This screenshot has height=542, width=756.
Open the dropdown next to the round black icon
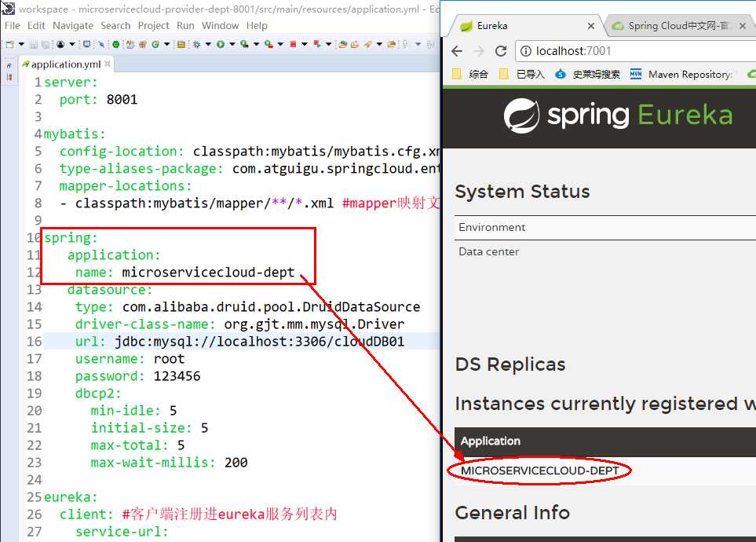click(x=72, y=45)
